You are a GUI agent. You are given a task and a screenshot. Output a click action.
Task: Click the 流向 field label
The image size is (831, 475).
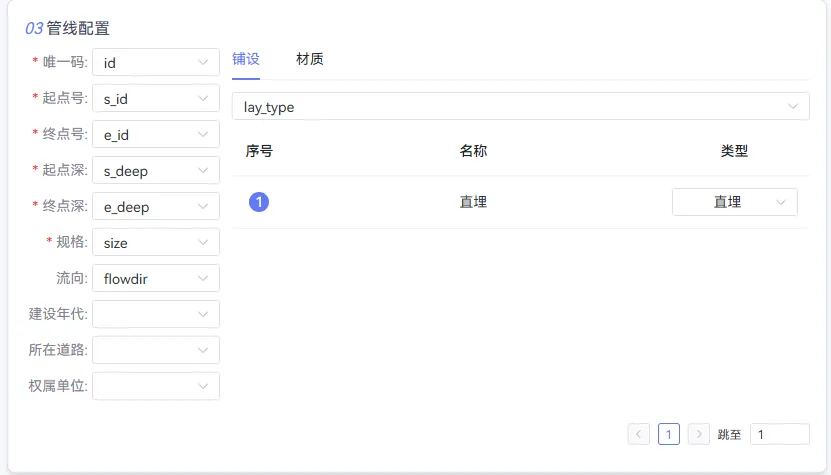point(72,278)
